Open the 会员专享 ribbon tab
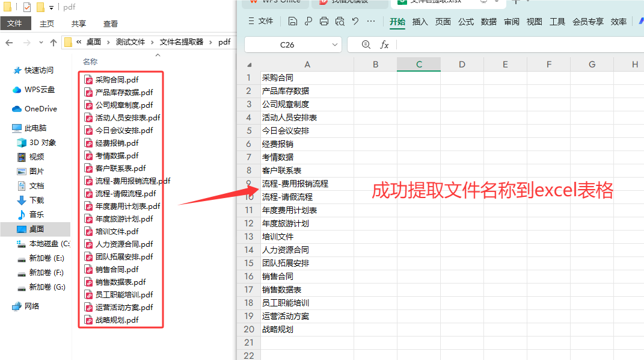 coord(587,22)
